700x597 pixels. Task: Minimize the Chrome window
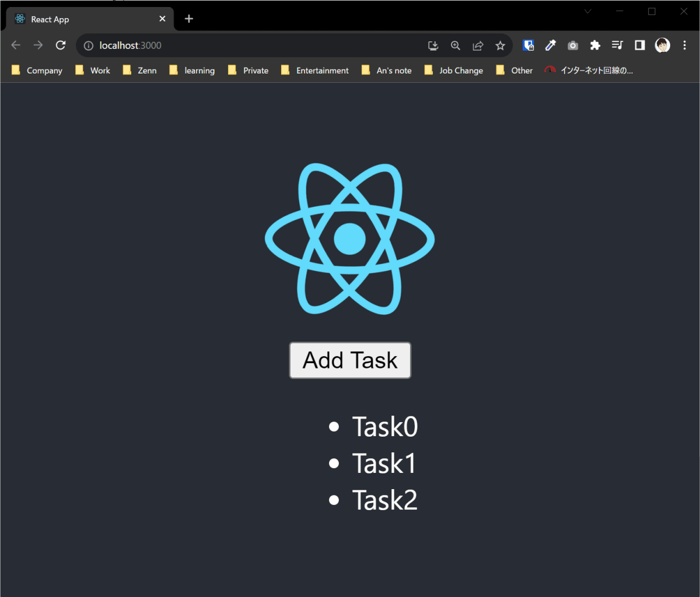tap(620, 11)
